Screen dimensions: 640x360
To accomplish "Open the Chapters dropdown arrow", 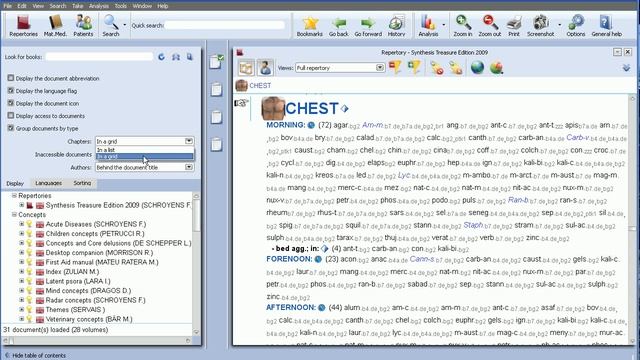I will [x=189, y=141].
